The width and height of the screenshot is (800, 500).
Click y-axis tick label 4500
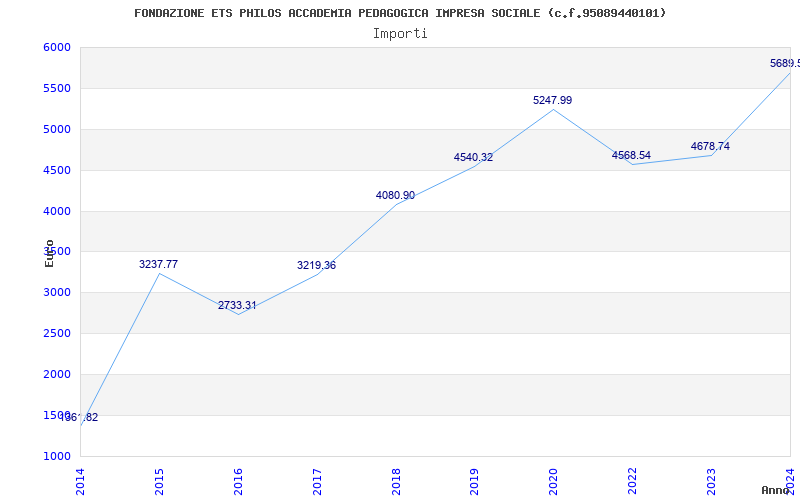point(57,170)
